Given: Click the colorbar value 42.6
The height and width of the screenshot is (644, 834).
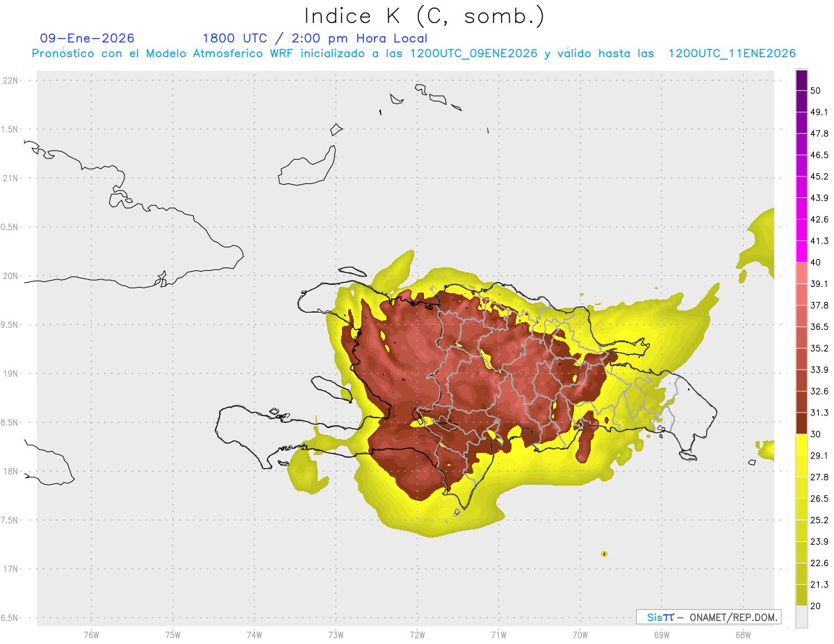Looking at the screenshot, I should (x=819, y=220).
